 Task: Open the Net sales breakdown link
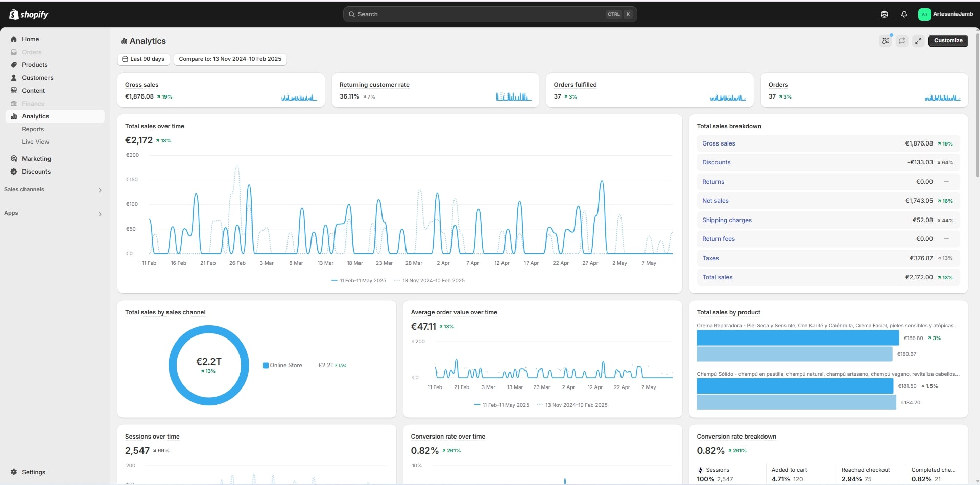coord(715,201)
